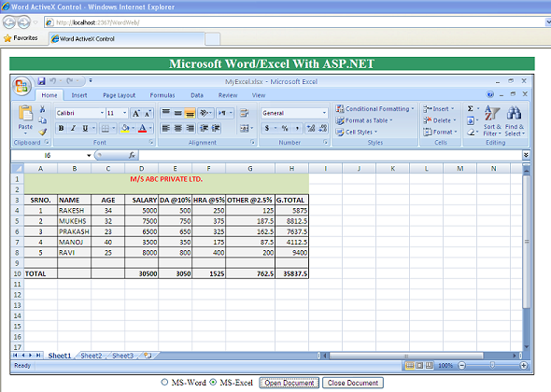
Task: Click the Favorites button in IE
Action: tap(21, 38)
